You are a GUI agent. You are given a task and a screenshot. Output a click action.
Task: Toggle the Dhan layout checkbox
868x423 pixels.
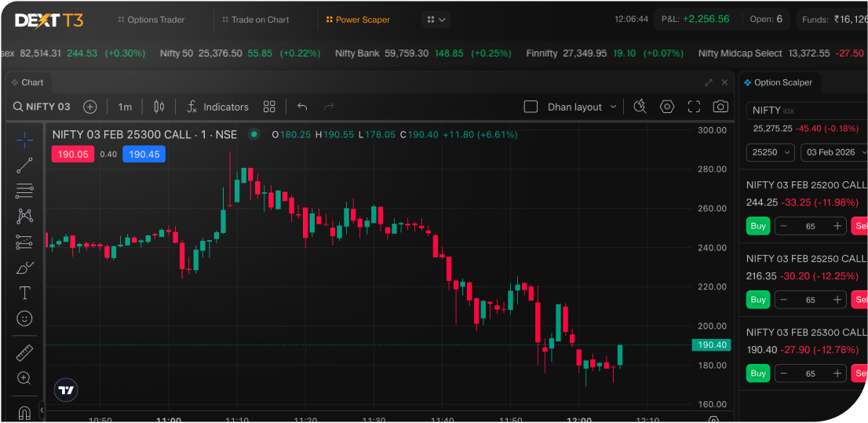pyautogui.click(x=531, y=107)
